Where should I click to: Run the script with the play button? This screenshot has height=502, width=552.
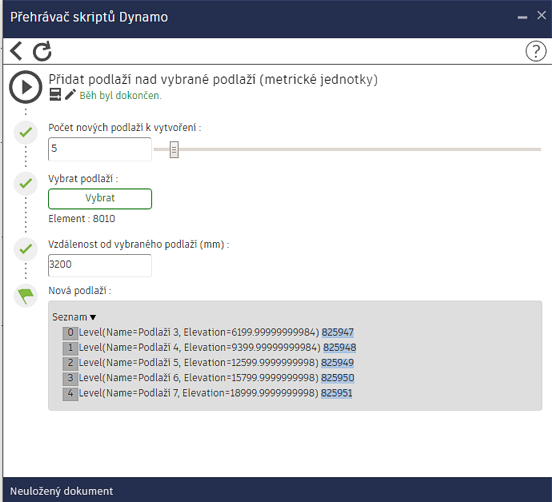pos(26,87)
